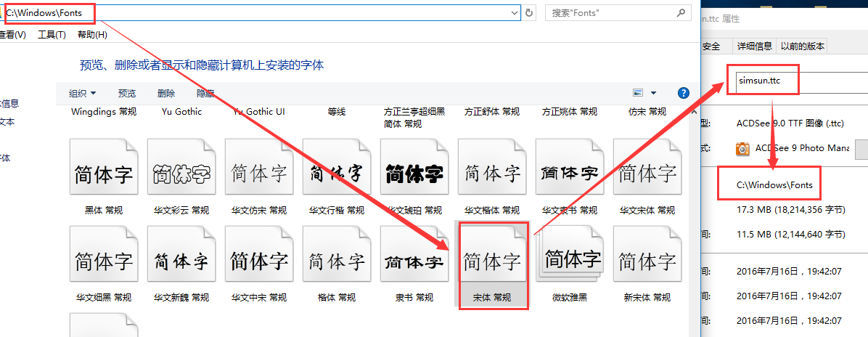The width and height of the screenshot is (868, 337).
Task: Select the 楷体 常规 font icon
Action: [x=337, y=253]
